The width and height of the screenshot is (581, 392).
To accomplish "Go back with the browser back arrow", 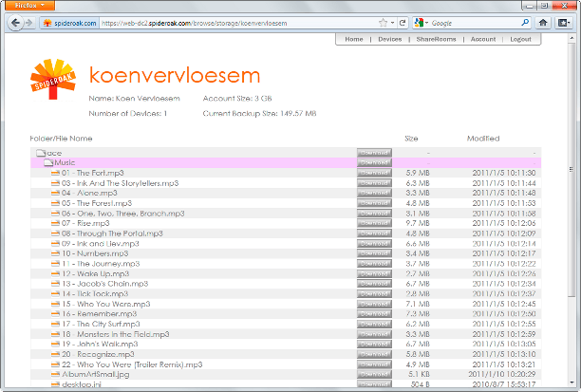I will (15, 23).
